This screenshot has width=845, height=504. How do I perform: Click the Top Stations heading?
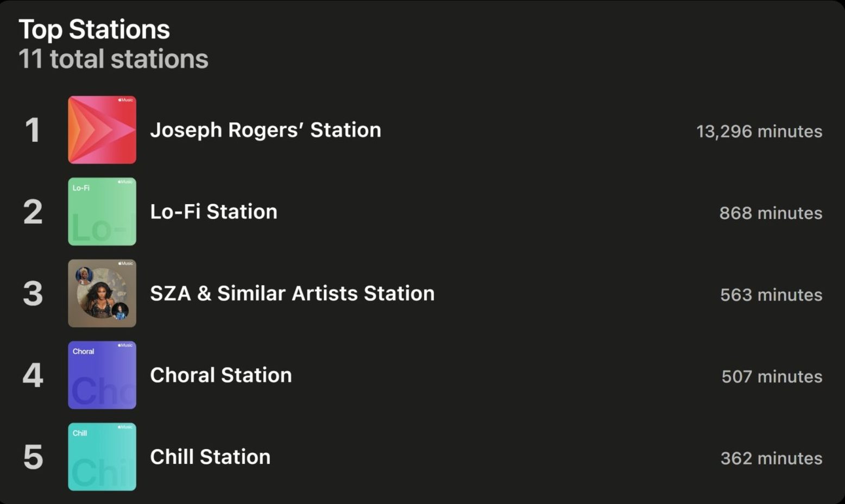pos(94,29)
